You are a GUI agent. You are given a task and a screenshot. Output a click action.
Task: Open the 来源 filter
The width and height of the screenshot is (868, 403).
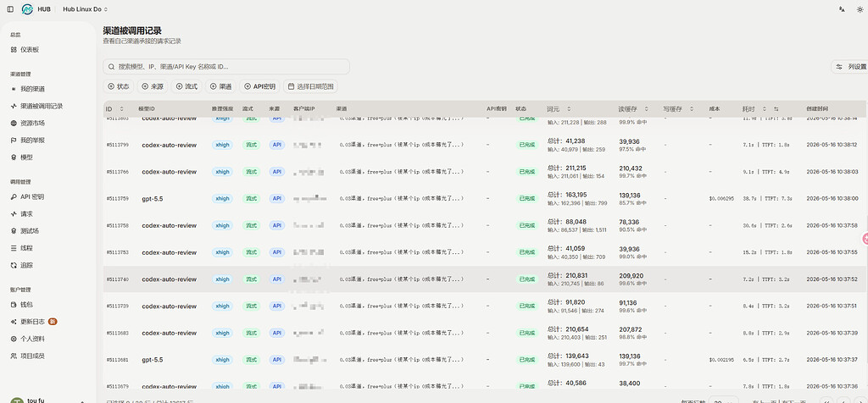click(x=153, y=86)
